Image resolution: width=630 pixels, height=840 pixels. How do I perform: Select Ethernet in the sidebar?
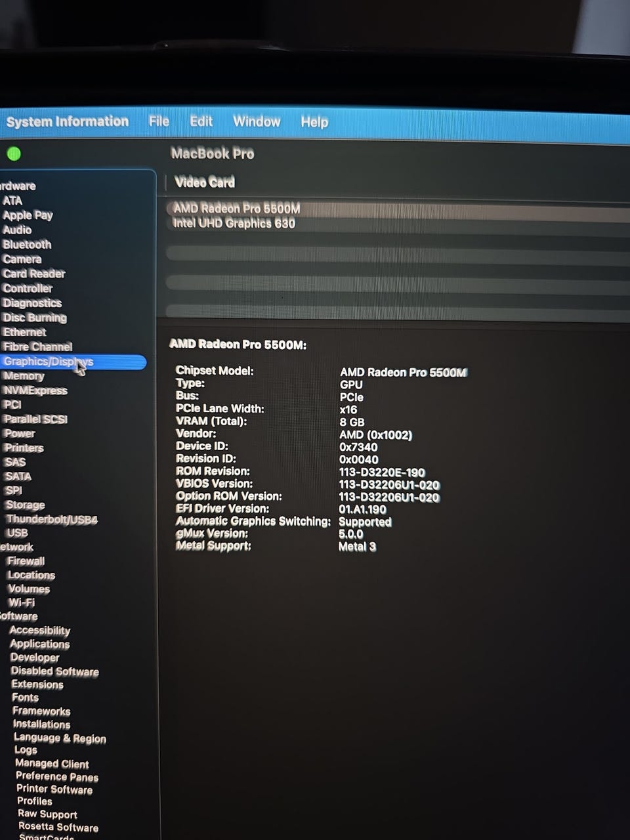[24, 332]
